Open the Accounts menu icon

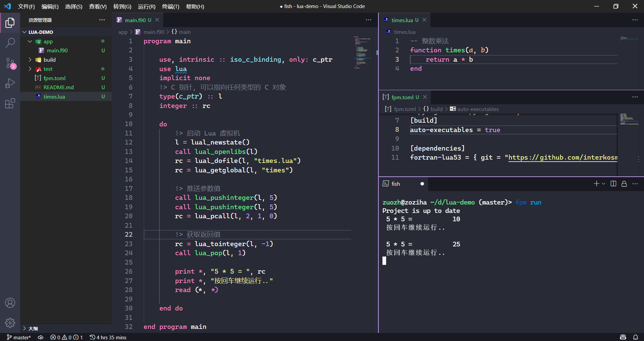[10, 303]
